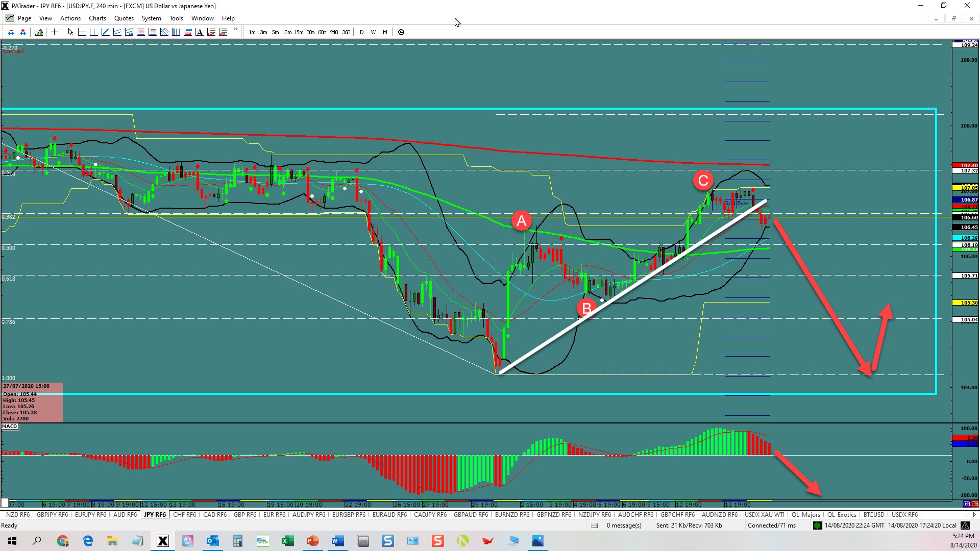This screenshot has height=551, width=980.
Task: Switch chart to monthly M timeframe
Action: pos(385,32)
